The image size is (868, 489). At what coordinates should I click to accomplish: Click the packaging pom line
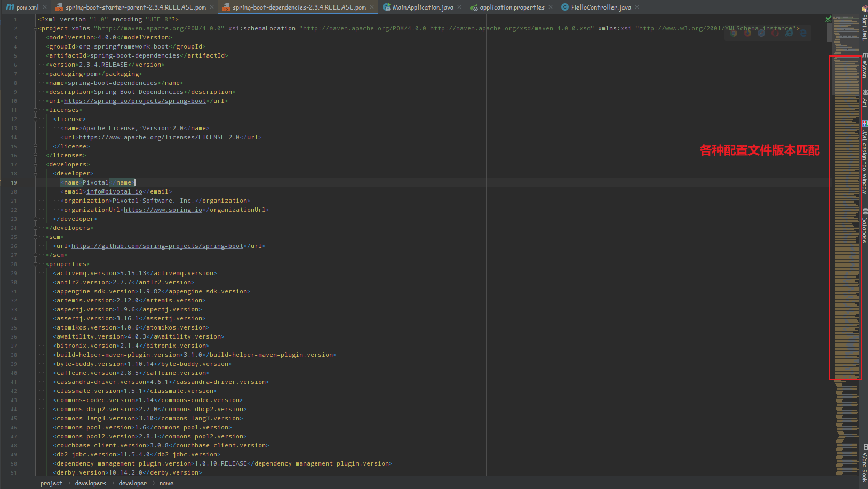pos(93,74)
